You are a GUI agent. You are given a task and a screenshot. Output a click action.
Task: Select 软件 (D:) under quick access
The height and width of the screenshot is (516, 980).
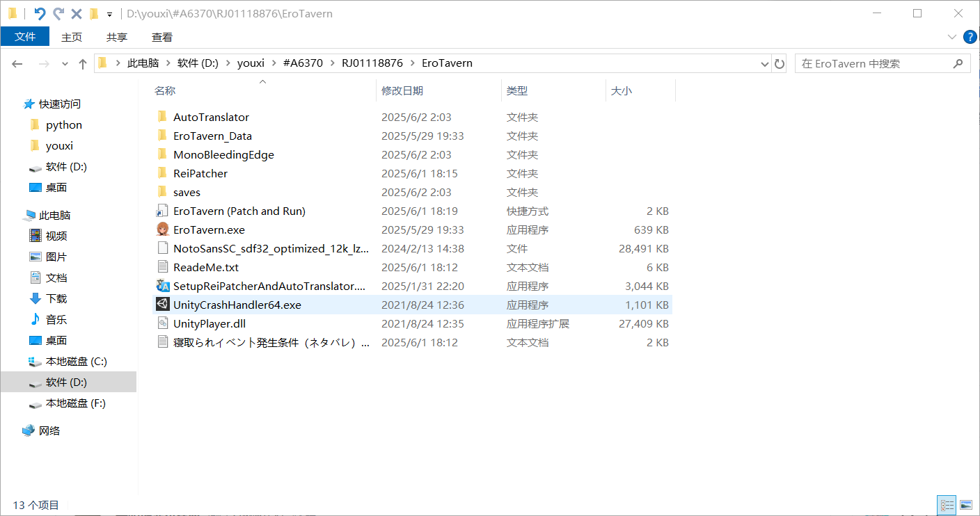(x=66, y=167)
